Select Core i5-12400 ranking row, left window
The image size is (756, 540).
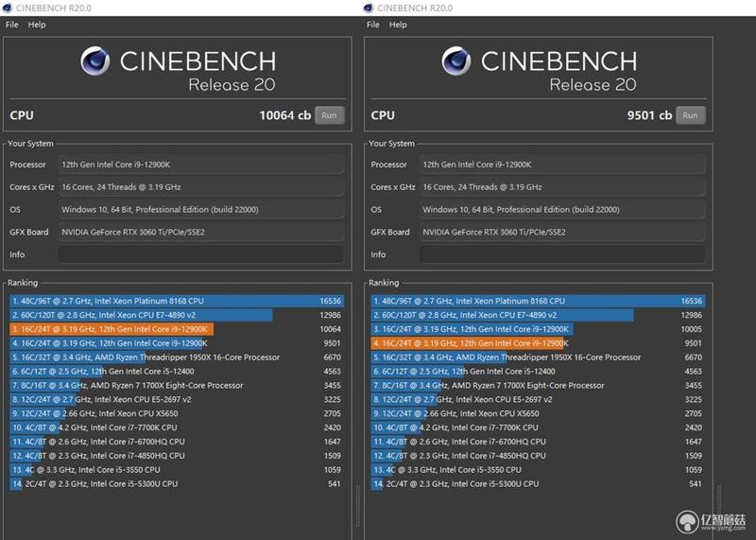point(177,371)
